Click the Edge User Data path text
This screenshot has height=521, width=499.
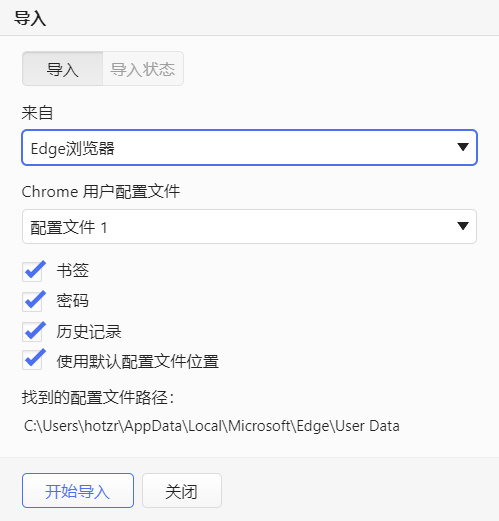(212, 426)
